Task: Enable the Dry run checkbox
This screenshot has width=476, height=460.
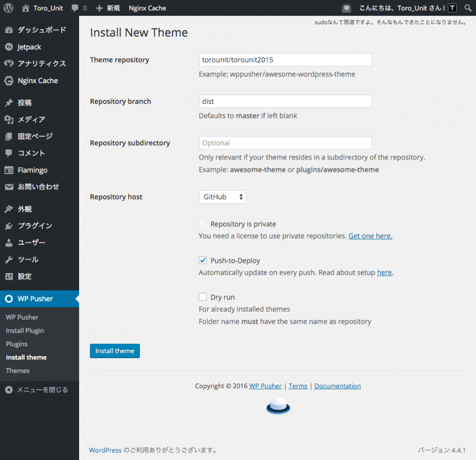Action: pyautogui.click(x=203, y=297)
